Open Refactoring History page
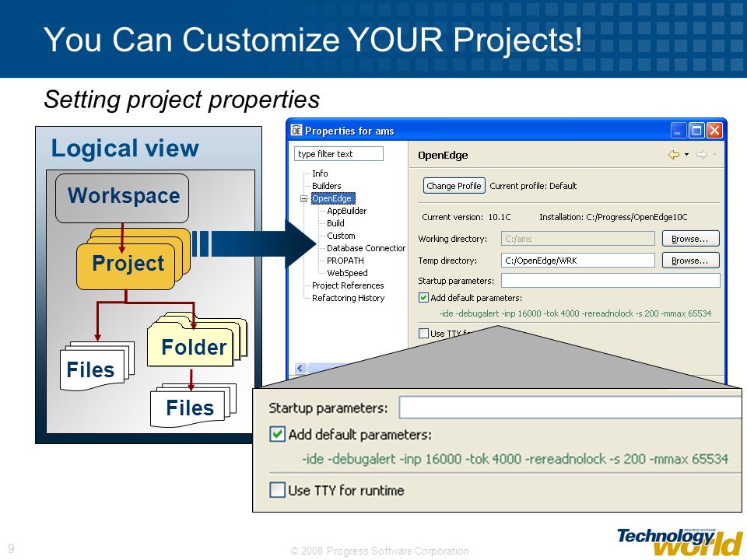The image size is (747, 560). [349, 298]
